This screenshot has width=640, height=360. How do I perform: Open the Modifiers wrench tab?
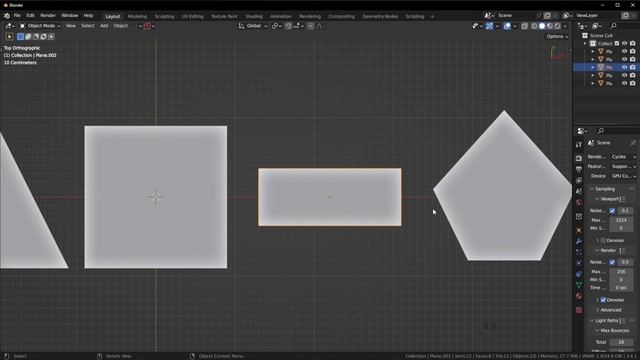coord(579,241)
